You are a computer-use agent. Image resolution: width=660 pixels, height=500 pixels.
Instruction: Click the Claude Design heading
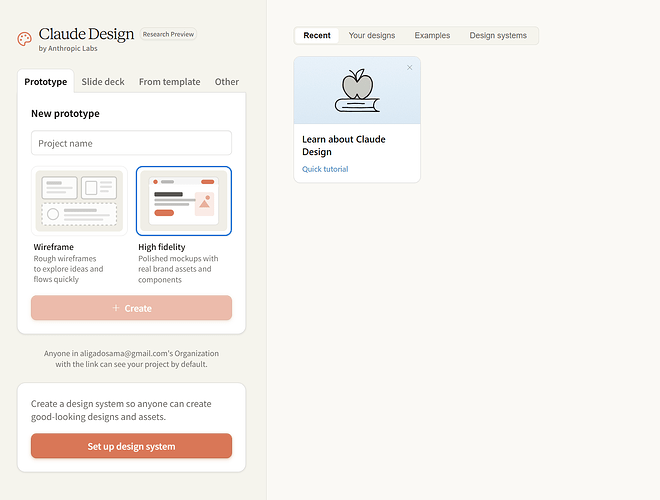86,34
